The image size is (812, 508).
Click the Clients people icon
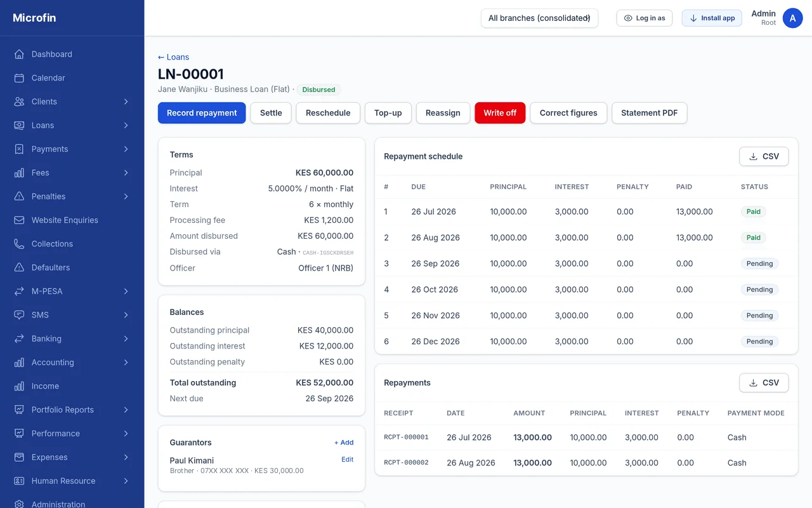(19, 102)
